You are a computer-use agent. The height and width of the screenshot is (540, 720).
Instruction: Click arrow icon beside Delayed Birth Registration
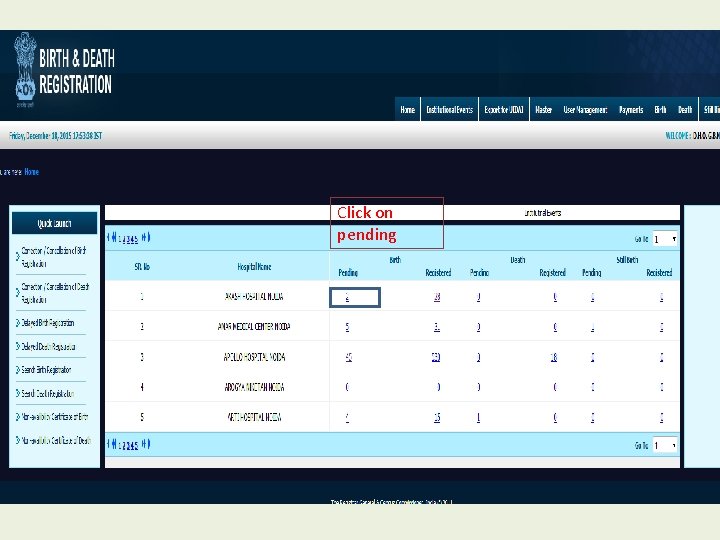pos(18,323)
